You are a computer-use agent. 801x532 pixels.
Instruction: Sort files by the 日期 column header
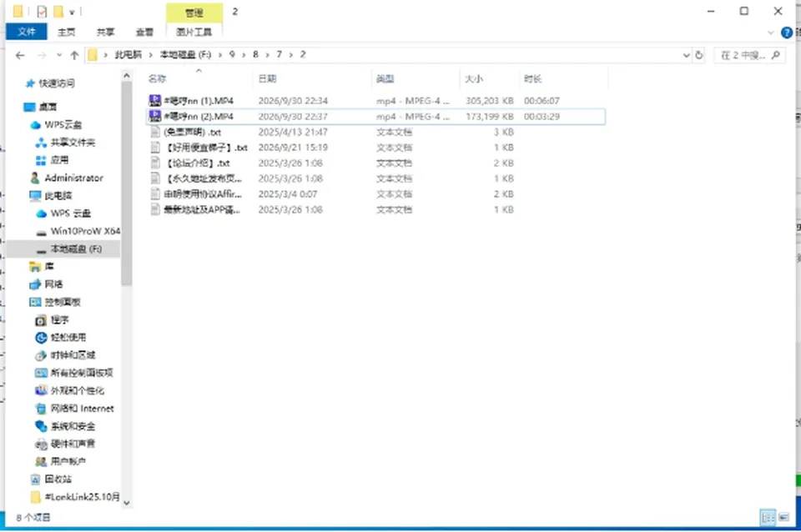click(312, 78)
